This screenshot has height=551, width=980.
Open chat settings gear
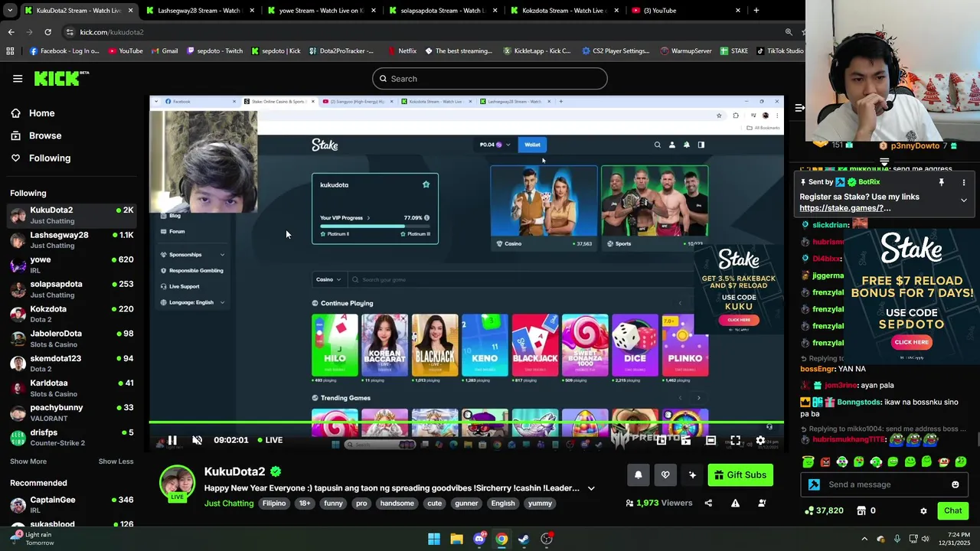click(x=923, y=511)
